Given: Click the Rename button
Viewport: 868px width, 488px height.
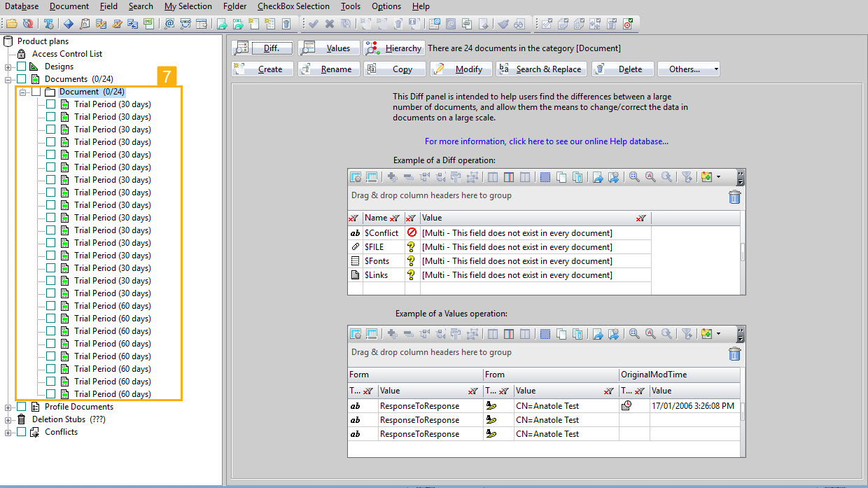Looking at the screenshot, I should [x=328, y=69].
